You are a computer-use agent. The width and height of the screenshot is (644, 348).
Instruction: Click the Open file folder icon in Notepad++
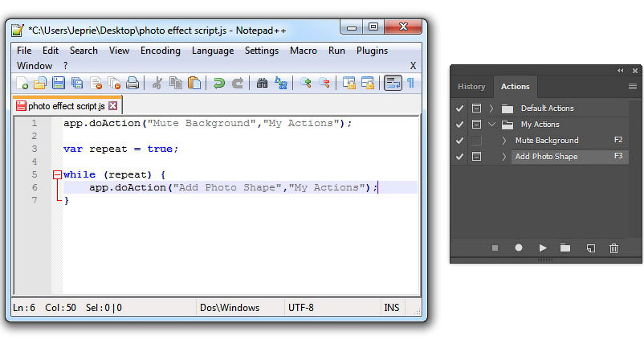40,83
